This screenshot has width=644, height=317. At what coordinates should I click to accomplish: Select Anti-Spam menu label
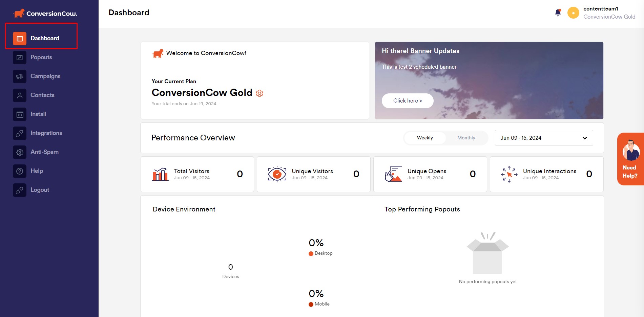click(x=44, y=152)
